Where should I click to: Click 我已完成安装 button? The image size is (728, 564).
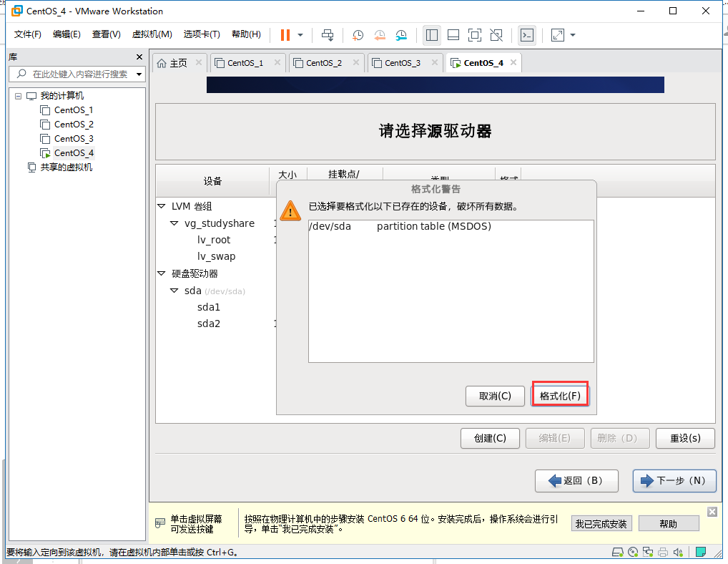tap(601, 524)
